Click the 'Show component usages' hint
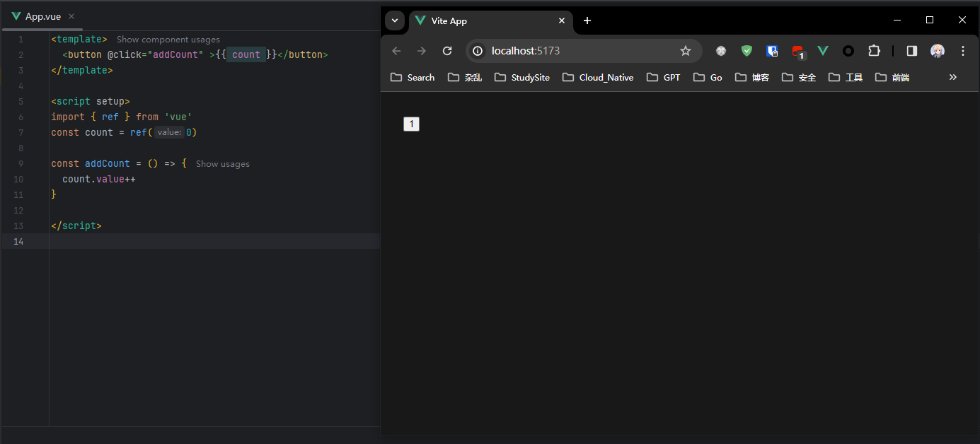Image resolution: width=980 pixels, height=444 pixels. click(168, 40)
